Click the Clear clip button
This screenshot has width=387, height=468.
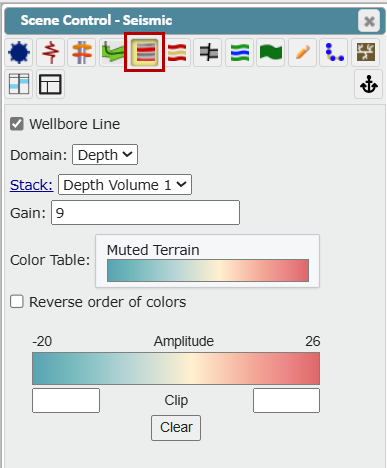click(176, 428)
